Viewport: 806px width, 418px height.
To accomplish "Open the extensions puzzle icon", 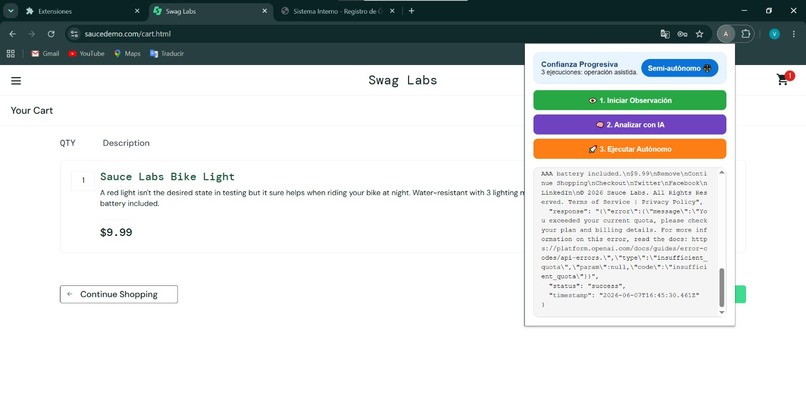I will click(746, 34).
